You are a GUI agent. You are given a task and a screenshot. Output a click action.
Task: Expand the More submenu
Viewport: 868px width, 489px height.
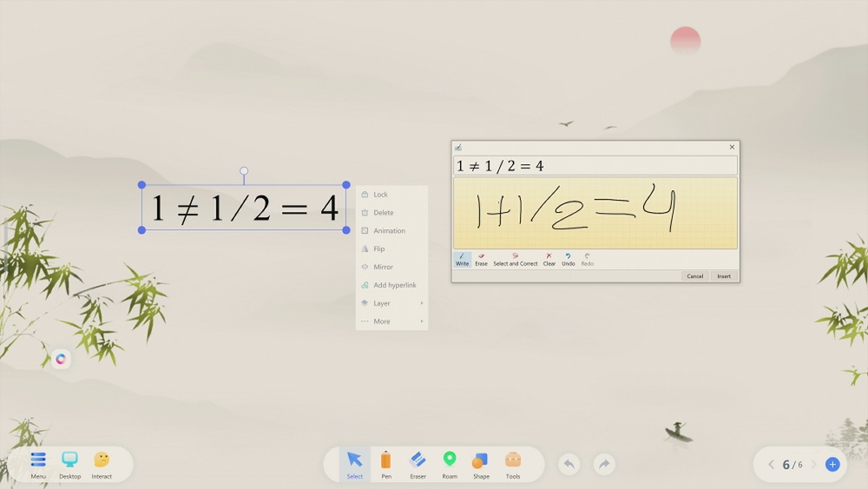pos(391,321)
